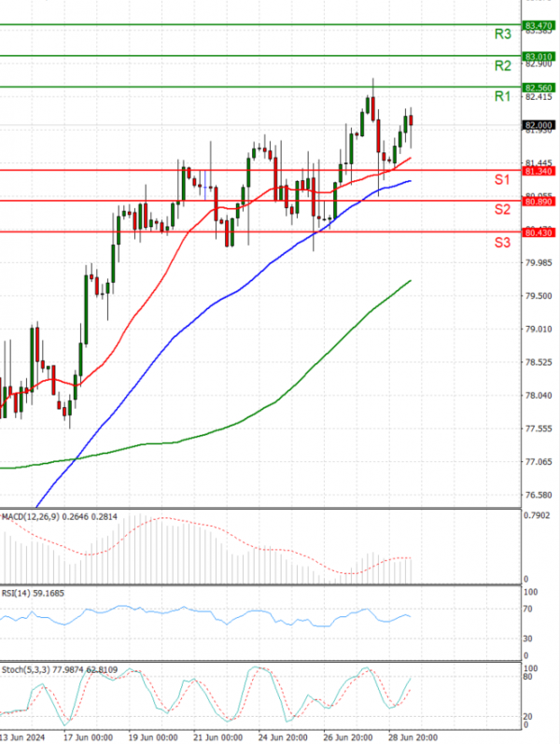The height and width of the screenshot is (744, 560).
Task: Click the 78.525 price axis label
Action: pos(539,362)
